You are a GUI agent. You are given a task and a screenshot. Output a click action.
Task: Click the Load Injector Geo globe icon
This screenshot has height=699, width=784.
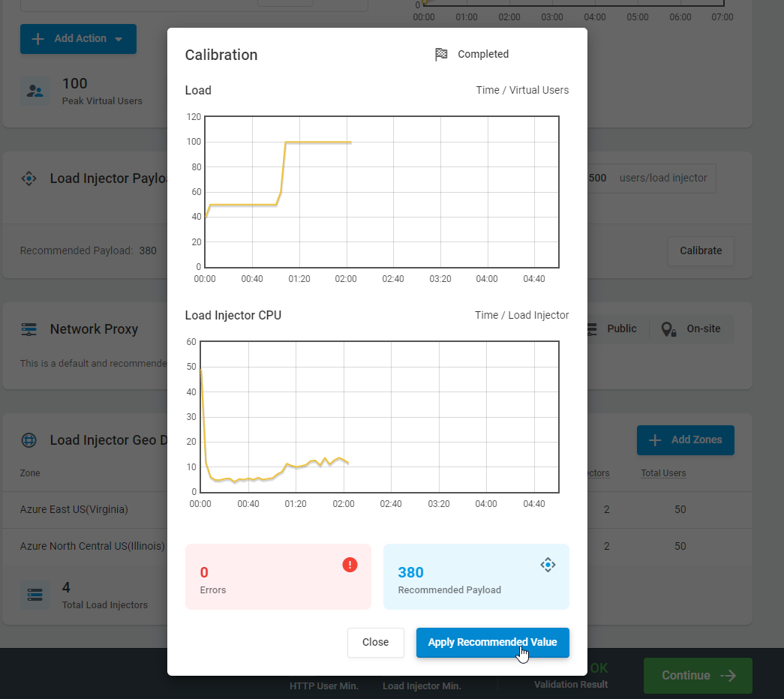pyautogui.click(x=29, y=440)
